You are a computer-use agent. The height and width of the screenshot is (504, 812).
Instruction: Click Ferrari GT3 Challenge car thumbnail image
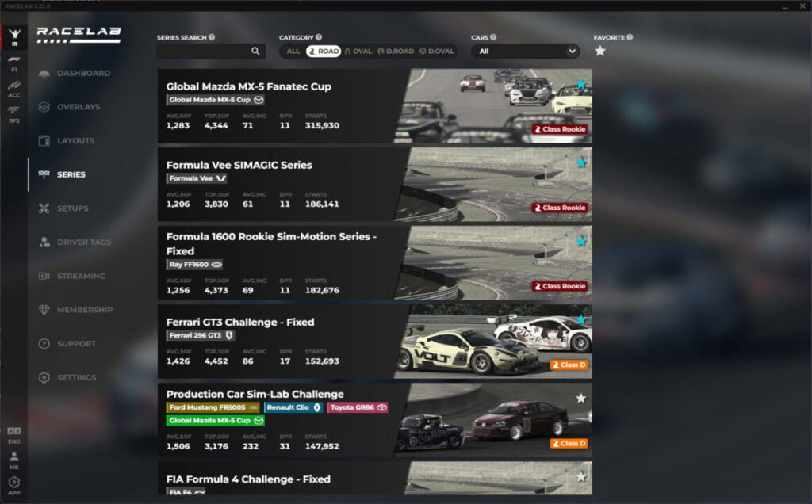pos(493,342)
